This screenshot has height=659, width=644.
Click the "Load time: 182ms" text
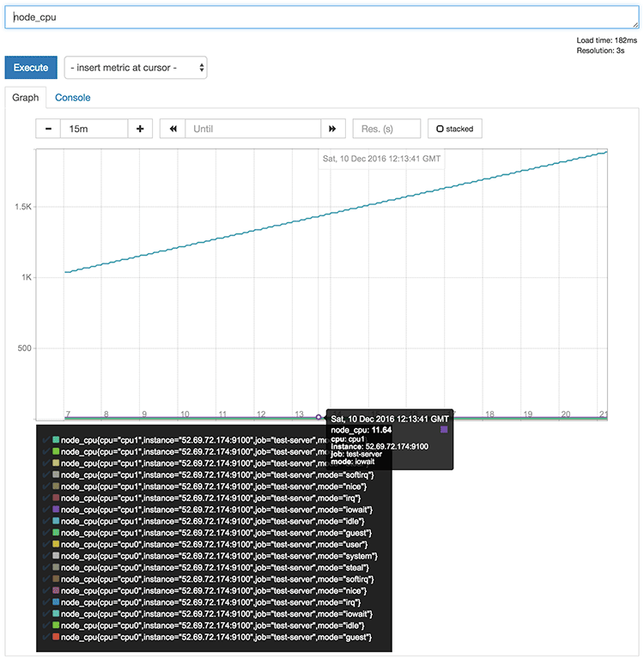(x=606, y=40)
